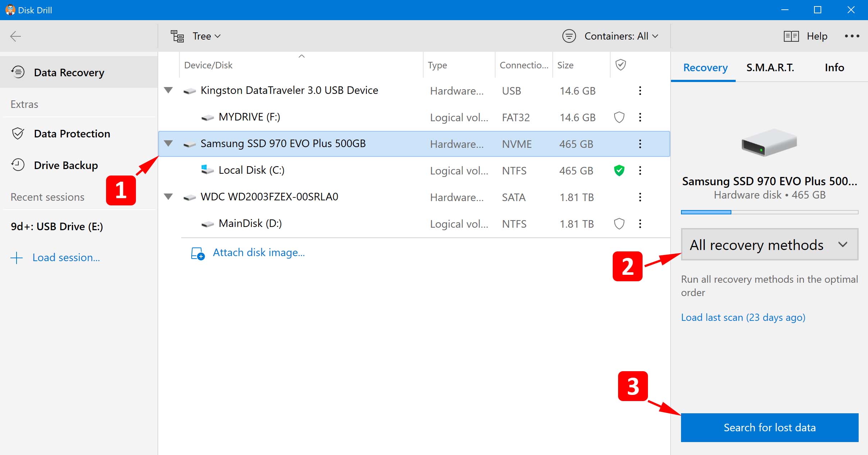Viewport: 868px width, 455px height.
Task: Click Load last scan (23 days ago) link
Action: [743, 317]
